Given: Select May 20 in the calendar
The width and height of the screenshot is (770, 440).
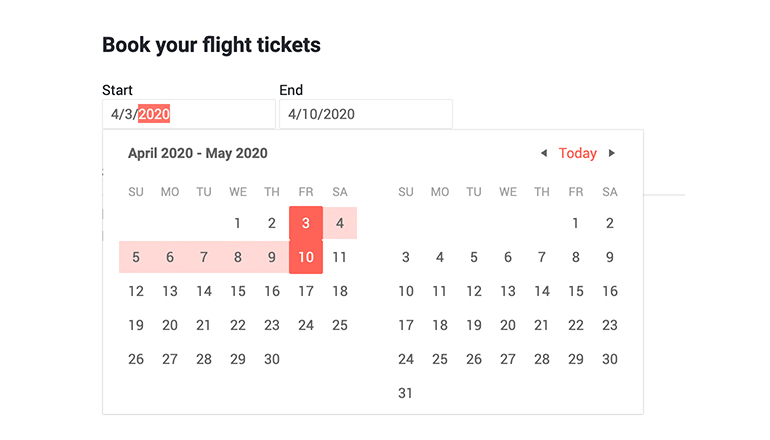Looking at the screenshot, I should point(508,325).
